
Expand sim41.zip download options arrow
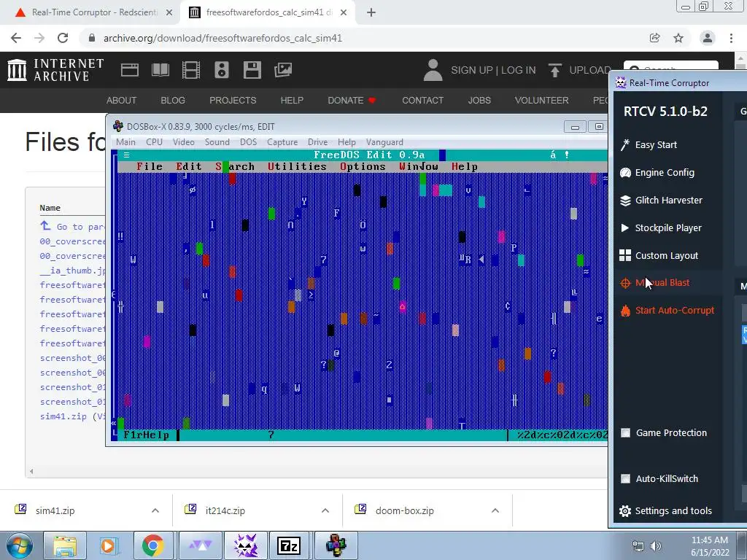point(155,510)
